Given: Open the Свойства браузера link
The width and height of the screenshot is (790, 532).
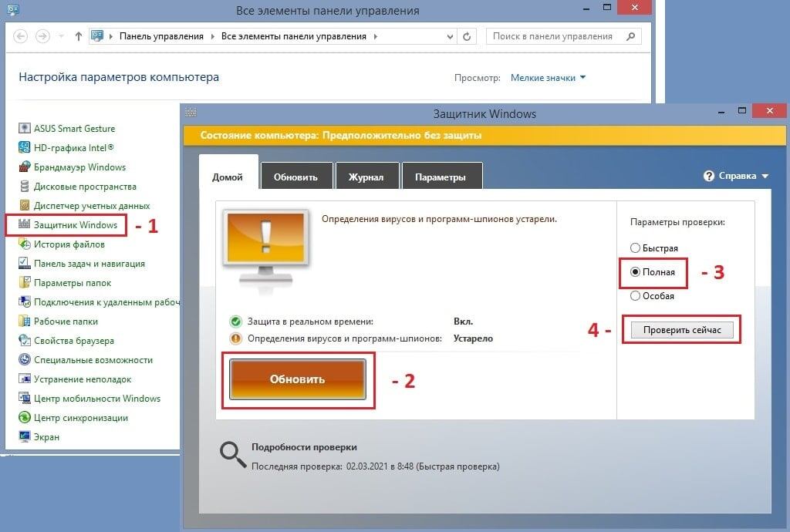Looking at the screenshot, I should [73, 340].
